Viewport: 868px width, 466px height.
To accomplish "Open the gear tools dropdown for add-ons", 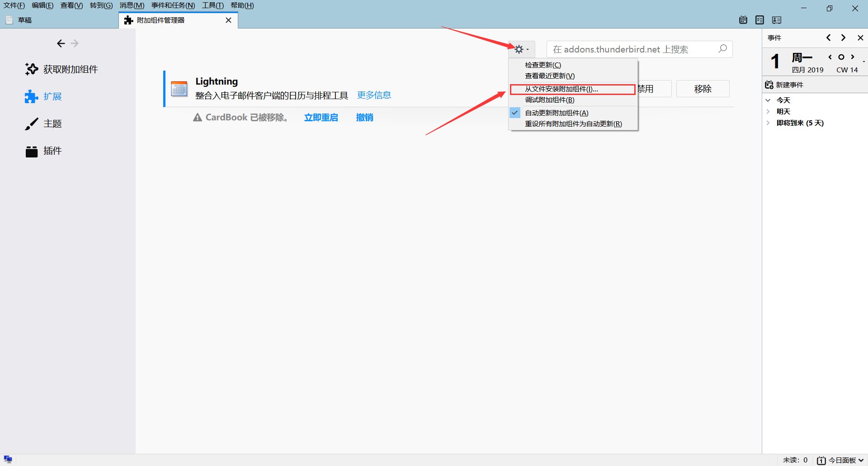I will pyautogui.click(x=522, y=49).
